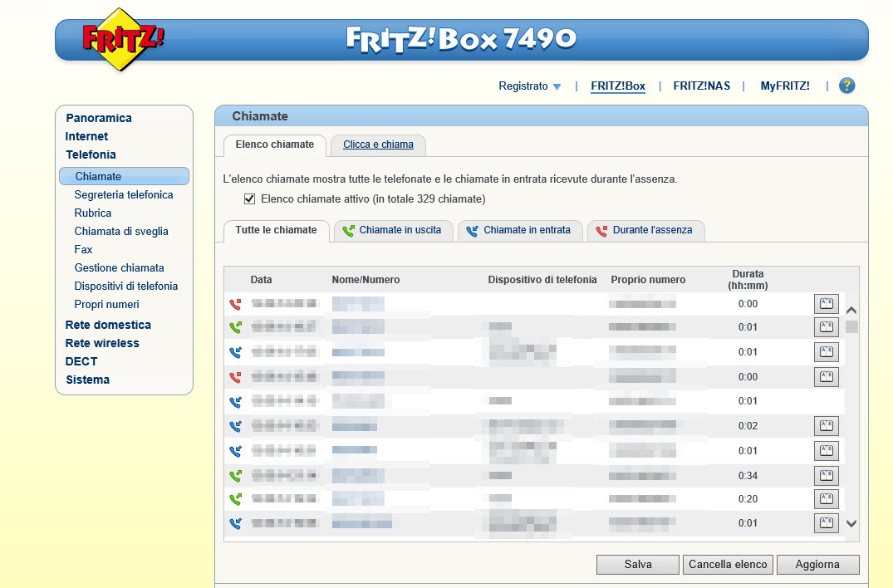Open help via the question mark icon

pyautogui.click(x=846, y=86)
